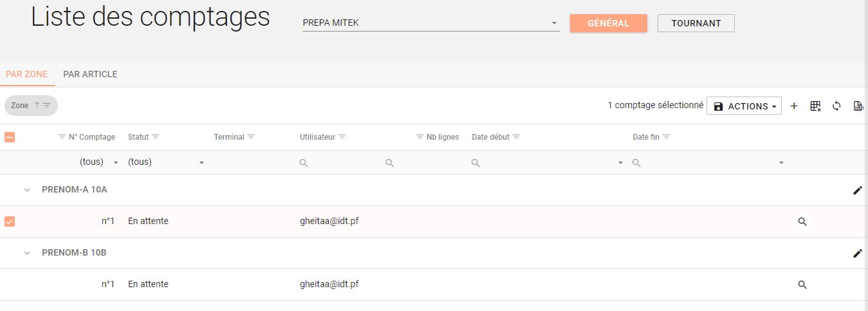
Task: Collapse the PRENOM-A 10A group
Action: point(27,190)
